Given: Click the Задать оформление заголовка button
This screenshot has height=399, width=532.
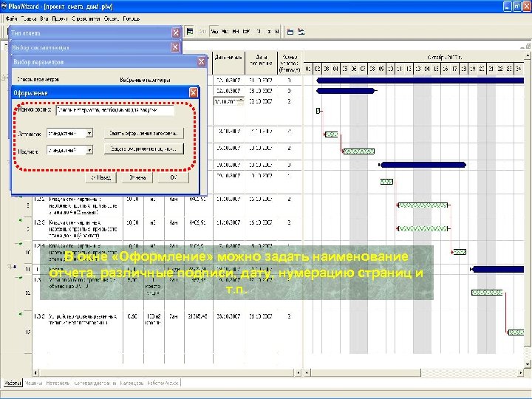Looking at the screenshot, I should tap(144, 133).
